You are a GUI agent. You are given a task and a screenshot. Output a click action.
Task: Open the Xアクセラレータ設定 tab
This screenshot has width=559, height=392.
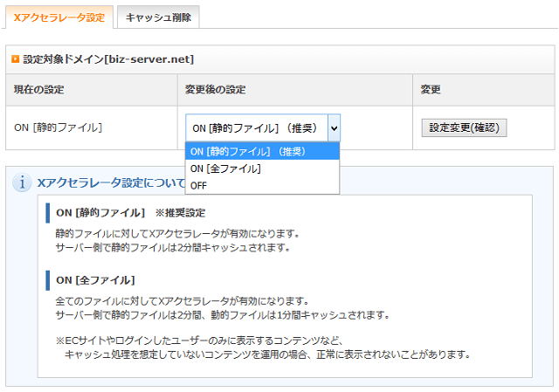(x=59, y=17)
